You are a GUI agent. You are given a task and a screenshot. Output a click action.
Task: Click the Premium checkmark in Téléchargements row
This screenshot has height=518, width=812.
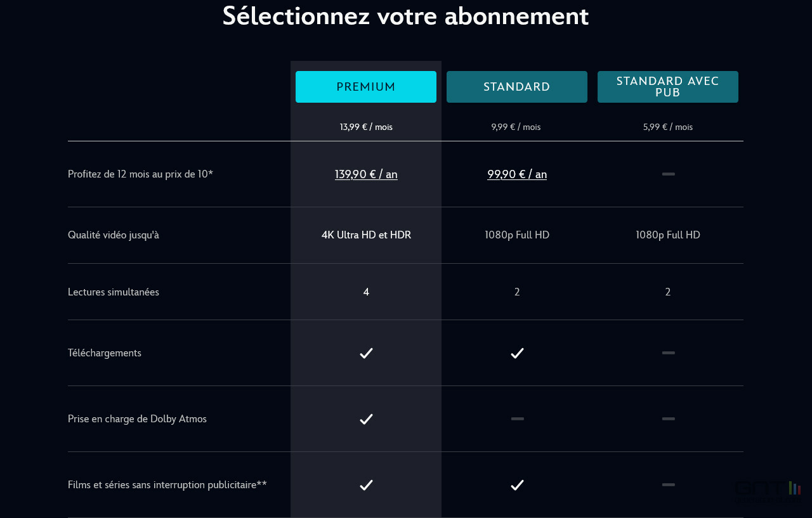click(366, 353)
